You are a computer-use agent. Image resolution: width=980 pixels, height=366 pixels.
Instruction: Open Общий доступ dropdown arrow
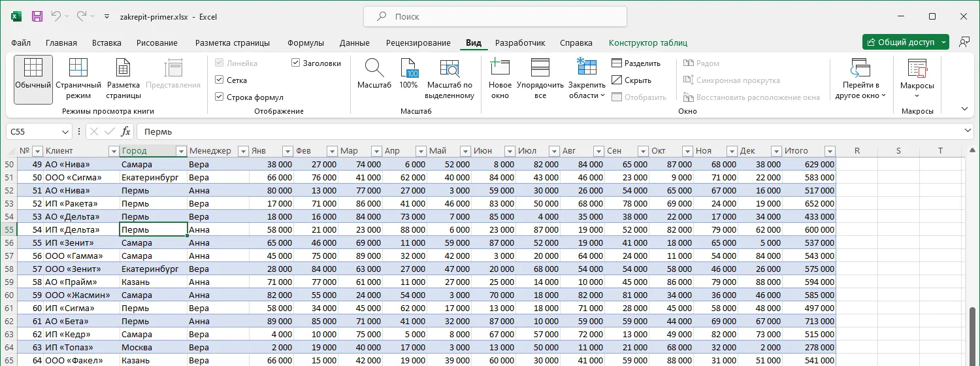point(944,42)
